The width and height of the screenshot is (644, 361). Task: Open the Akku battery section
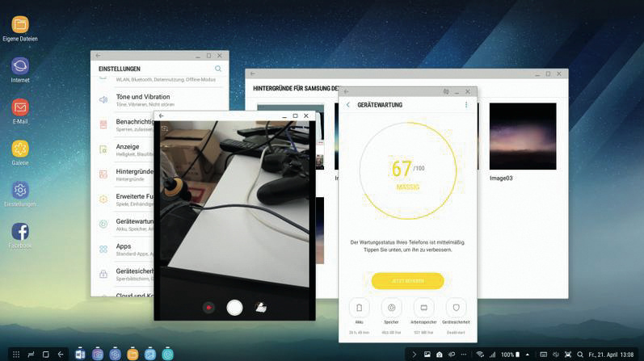pyautogui.click(x=360, y=309)
